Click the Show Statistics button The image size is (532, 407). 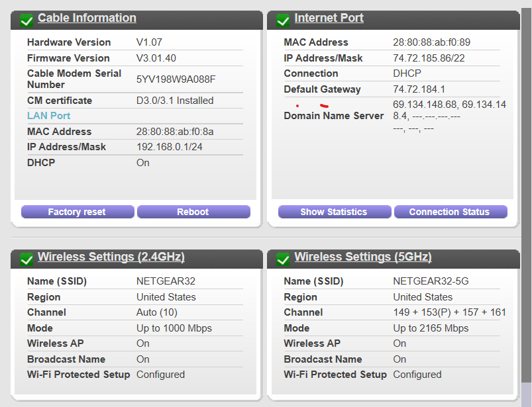pyautogui.click(x=335, y=212)
